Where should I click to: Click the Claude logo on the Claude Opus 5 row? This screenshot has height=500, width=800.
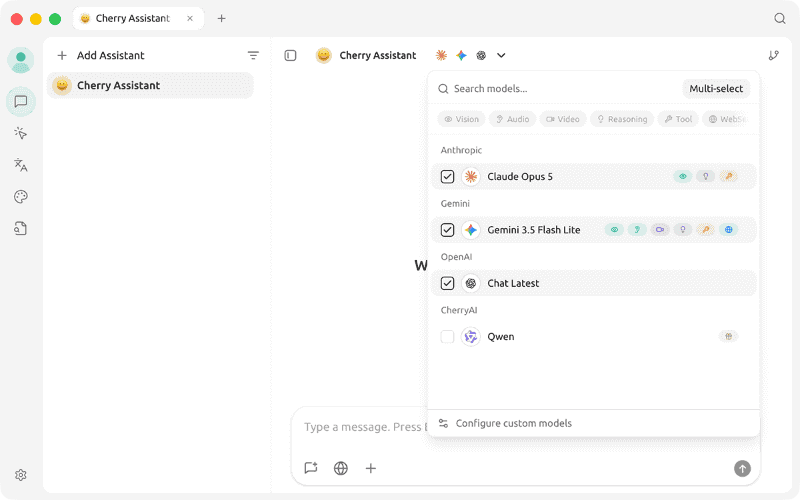(471, 177)
